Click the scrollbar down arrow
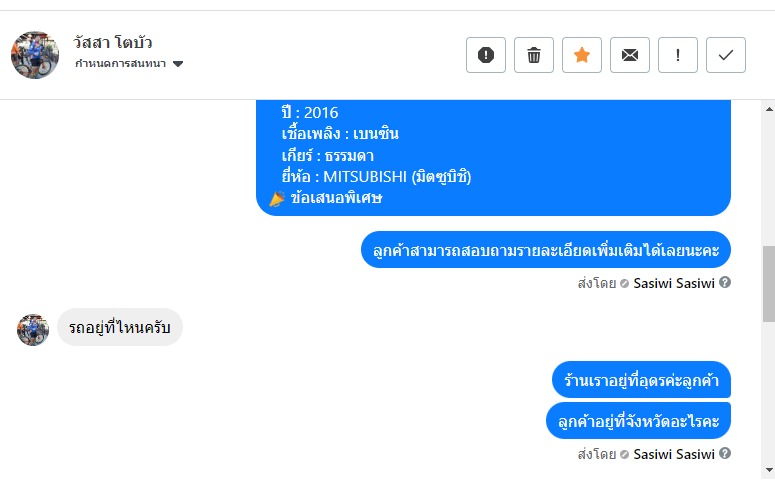The width and height of the screenshot is (775, 487). [x=768, y=469]
